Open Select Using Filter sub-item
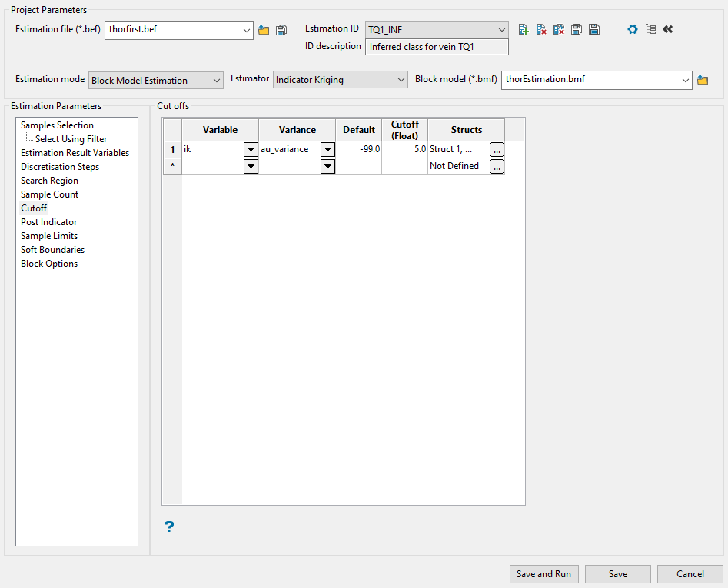 tap(71, 139)
